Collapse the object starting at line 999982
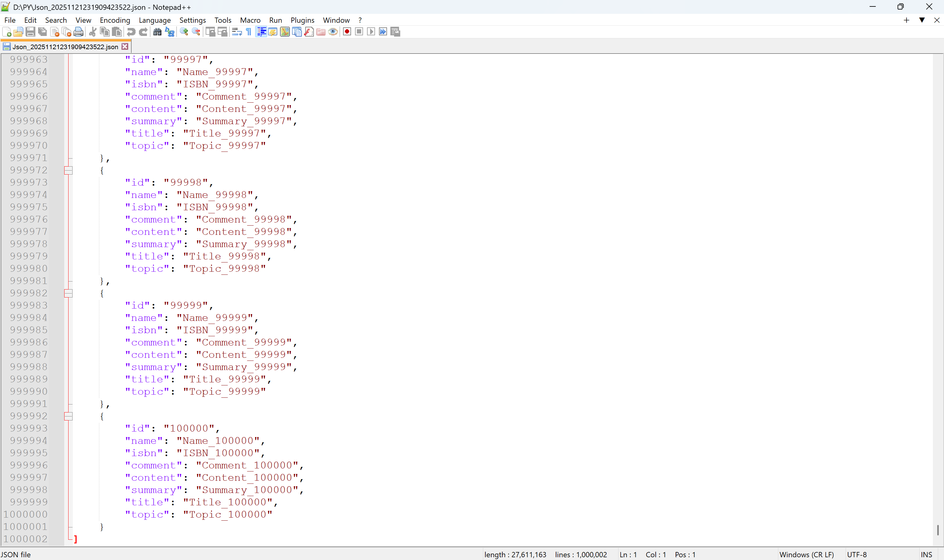944x560 pixels. (69, 293)
